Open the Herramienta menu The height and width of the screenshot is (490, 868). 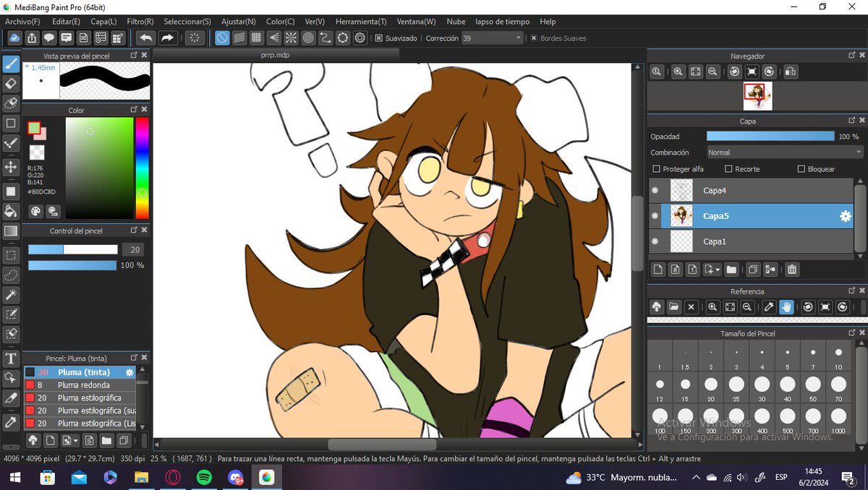click(x=361, y=22)
